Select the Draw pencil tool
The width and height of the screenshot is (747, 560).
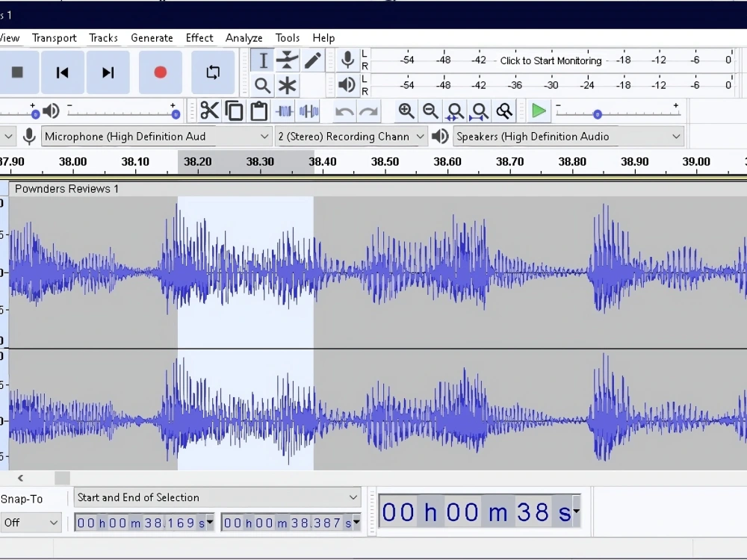(x=312, y=60)
